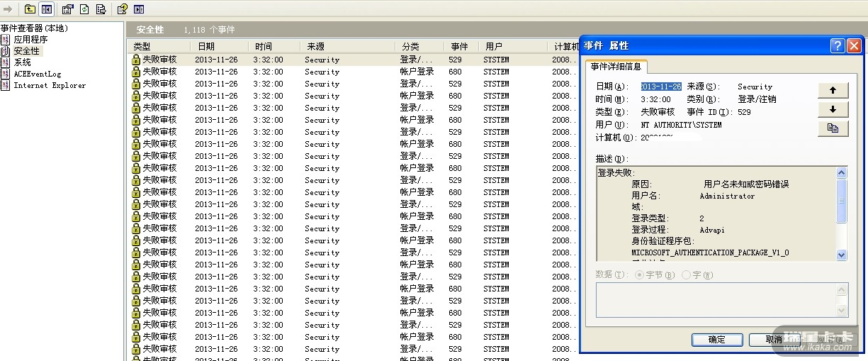The width and height of the screenshot is (868, 361).
Task: Click the 取消 button
Action: tap(774, 339)
